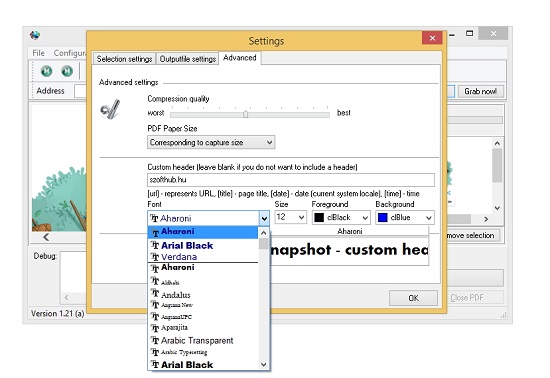This screenshot has width=550, height=378.
Task: Select the Advanced tab
Action: pyautogui.click(x=240, y=58)
